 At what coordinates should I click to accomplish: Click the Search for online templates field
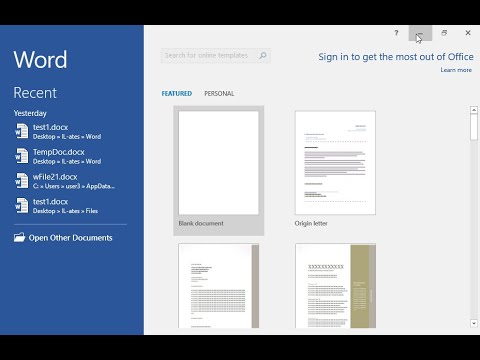point(216,56)
